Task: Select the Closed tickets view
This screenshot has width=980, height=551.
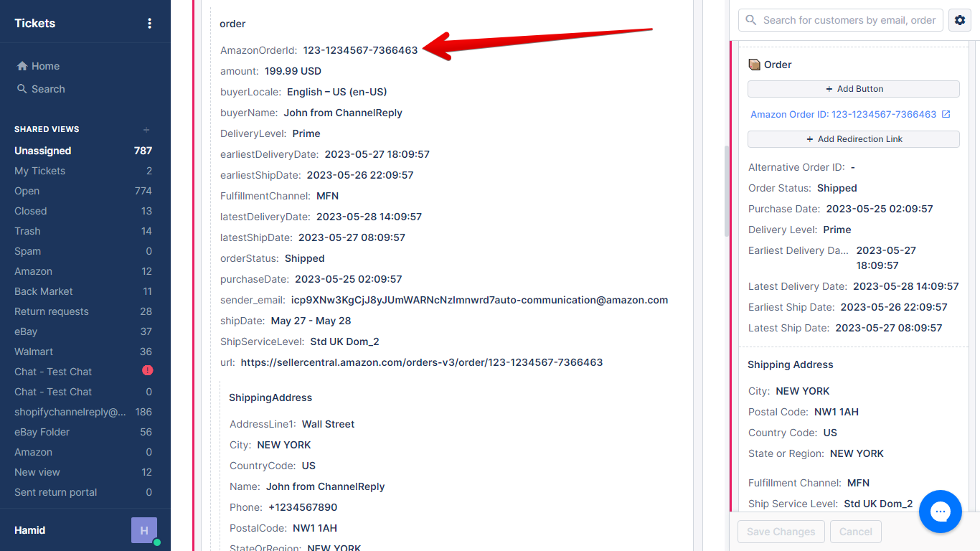Action: [x=83, y=211]
